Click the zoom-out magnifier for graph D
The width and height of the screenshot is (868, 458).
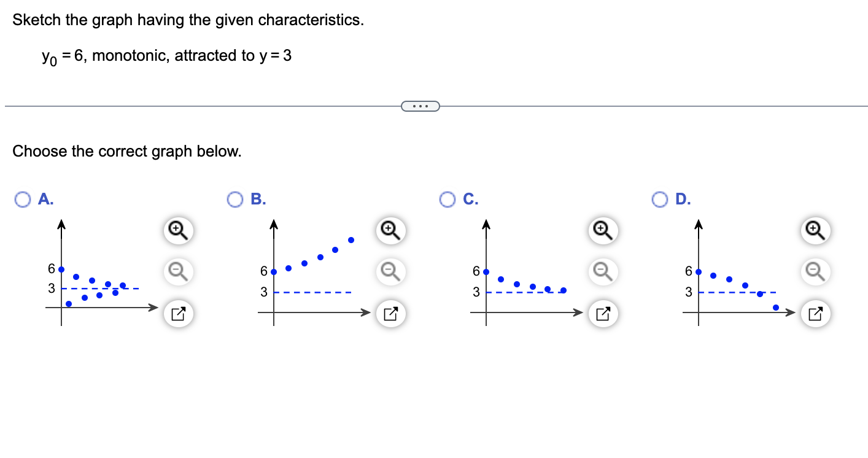[x=815, y=273]
